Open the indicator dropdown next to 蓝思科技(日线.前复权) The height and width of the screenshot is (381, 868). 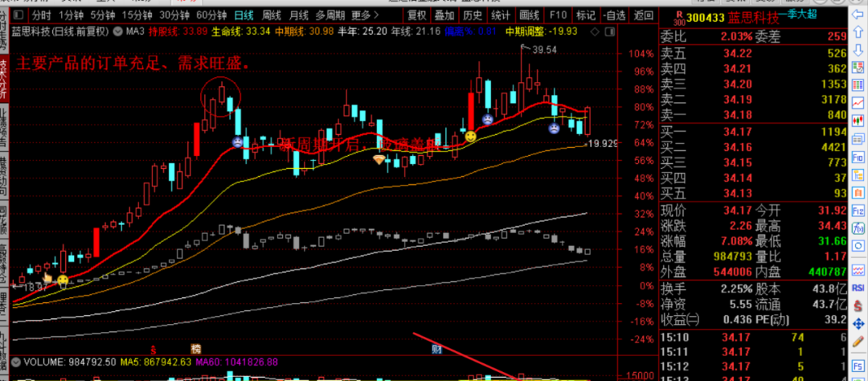pos(118,31)
